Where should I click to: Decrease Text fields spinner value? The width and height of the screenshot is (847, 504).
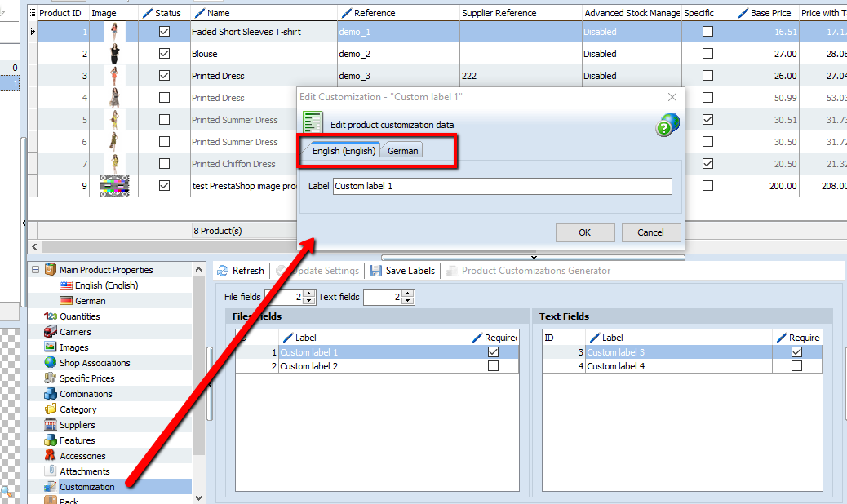[x=407, y=302]
